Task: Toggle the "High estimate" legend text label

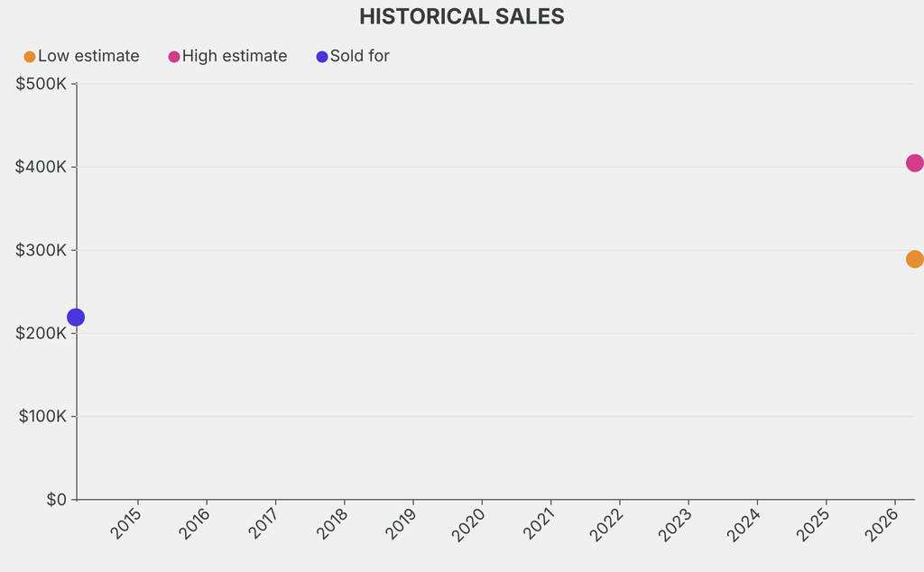Action: [x=235, y=56]
